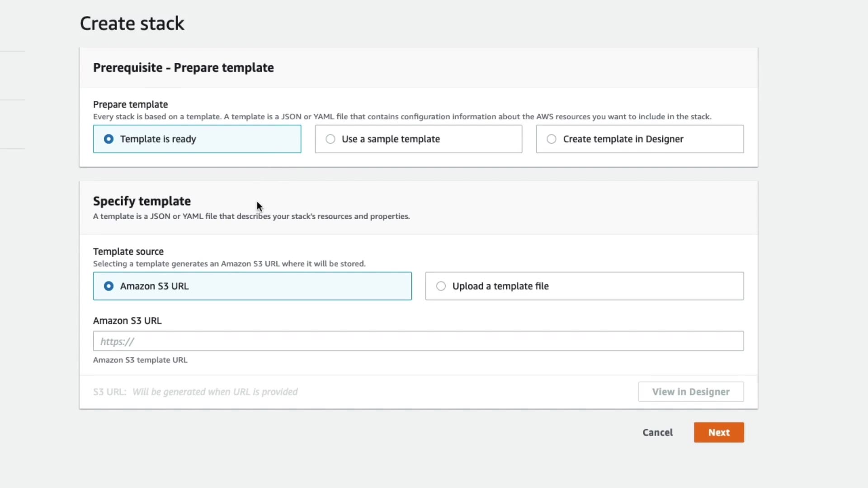Click the 'Prerequisite - Prepare template' heading
Viewport: 868px width, 488px height.
tap(183, 68)
